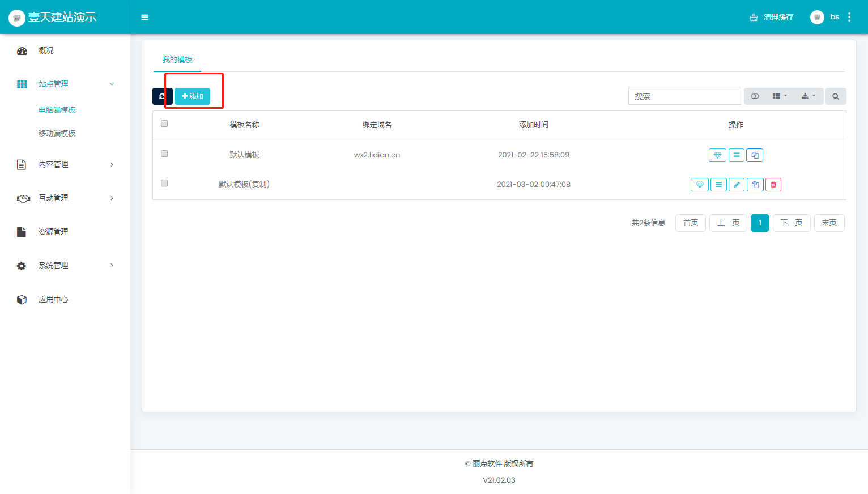The image size is (868, 494).
Task: Expand the 互动管理 menu
Action: (65, 198)
